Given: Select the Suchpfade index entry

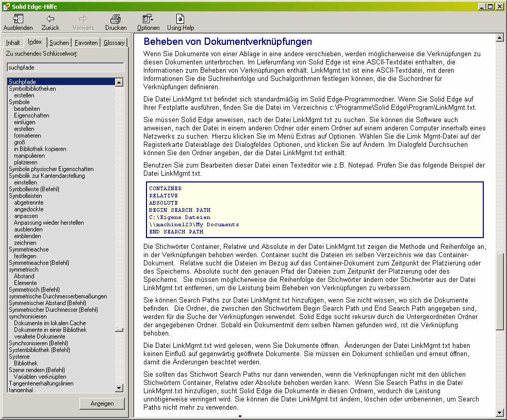Looking at the screenshot, I should [61, 82].
